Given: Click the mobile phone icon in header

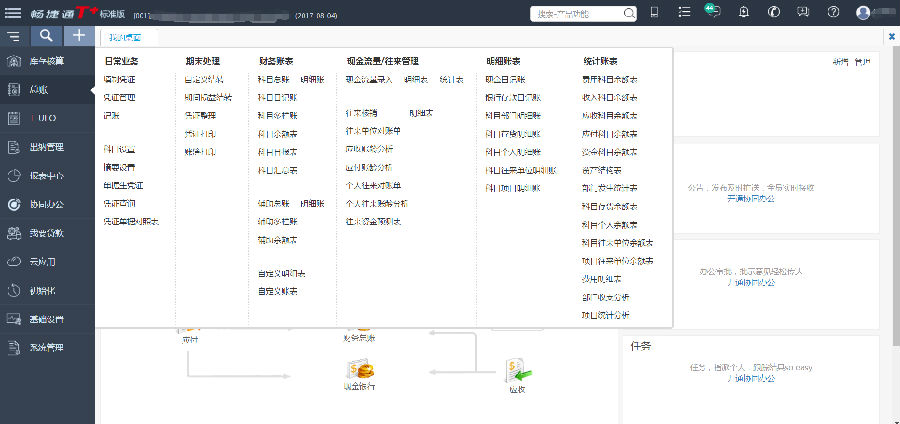Looking at the screenshot, I should (x=654, y=12).
